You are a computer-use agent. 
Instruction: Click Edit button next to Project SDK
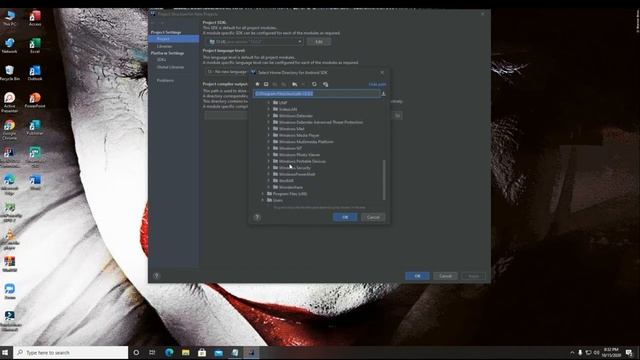[319, 42]
